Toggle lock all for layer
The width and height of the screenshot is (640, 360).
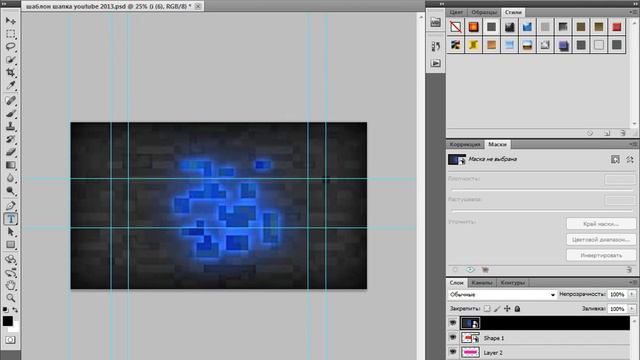(517, 309)
